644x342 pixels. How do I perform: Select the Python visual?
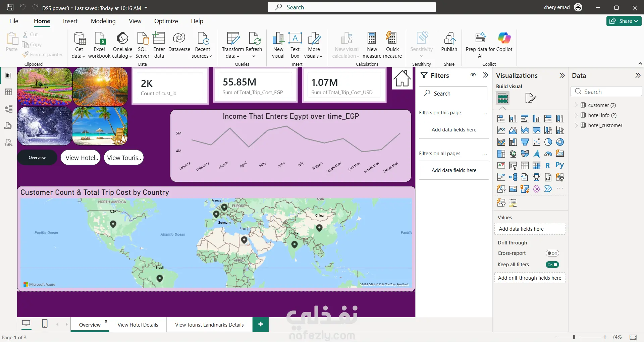click(560, 165)
